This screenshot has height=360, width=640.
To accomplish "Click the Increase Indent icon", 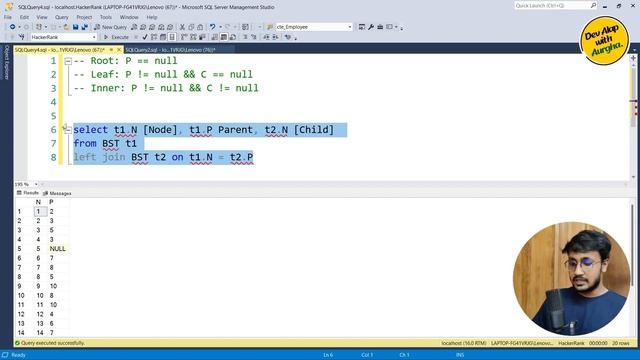I will (276, 37).
